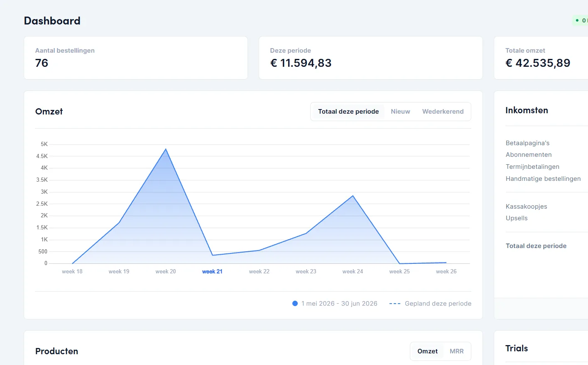Click the 'week 21' axis label
This screenshot has height=365, width=588.
(212, 272)
